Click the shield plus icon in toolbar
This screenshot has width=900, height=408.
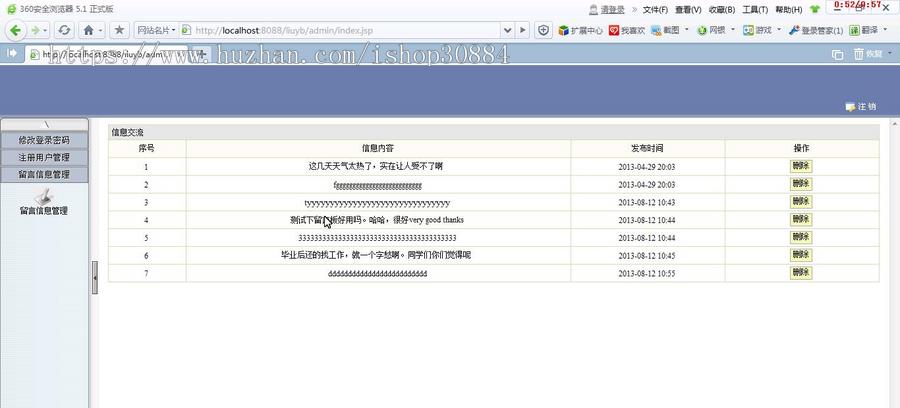(544, 30)
